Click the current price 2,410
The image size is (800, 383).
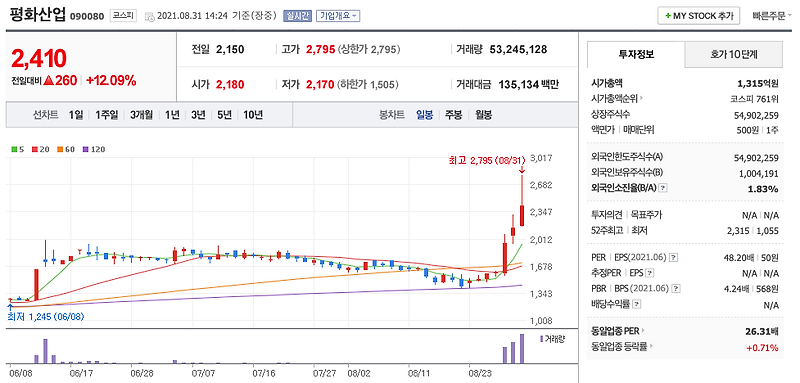click(x=39, y=59)
